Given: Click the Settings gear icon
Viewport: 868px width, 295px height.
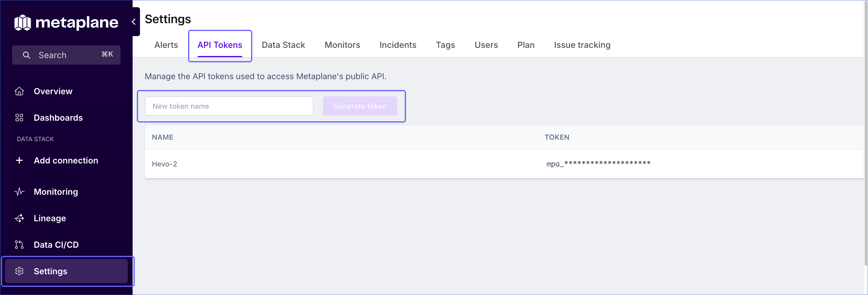Looking at the screenshot, I should 19,271.
